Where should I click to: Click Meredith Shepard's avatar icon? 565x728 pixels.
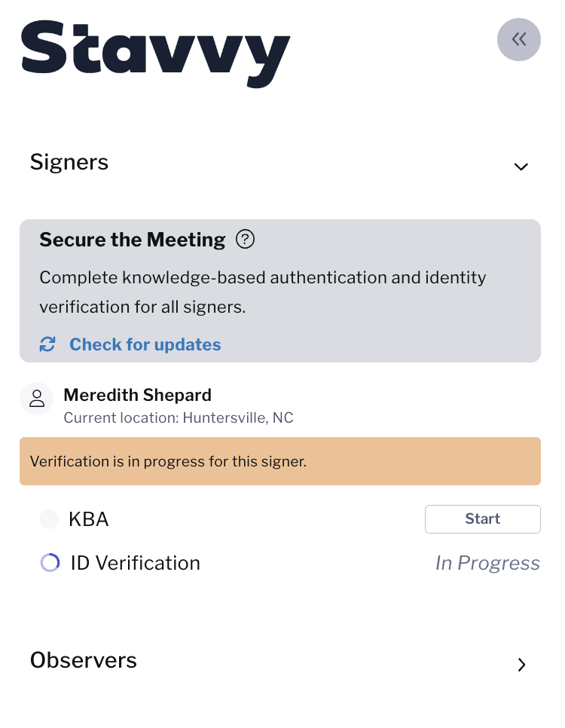tap(37, 399)
